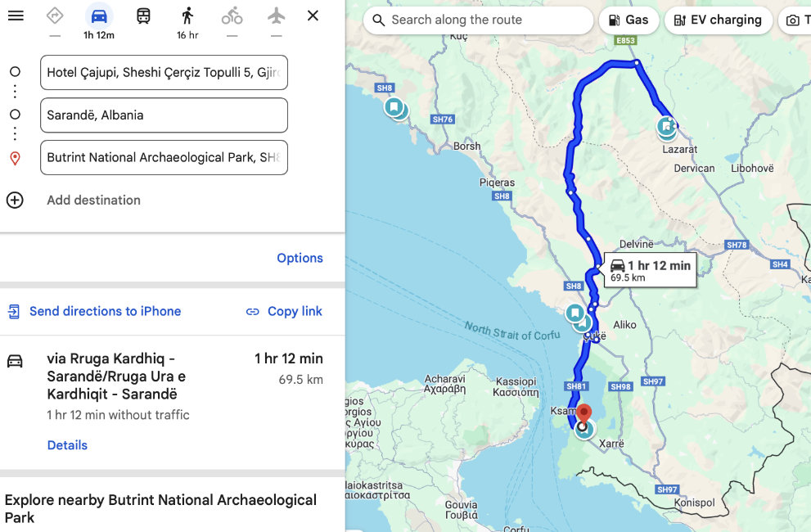Close the directions panel

click(x=313, y=16)
